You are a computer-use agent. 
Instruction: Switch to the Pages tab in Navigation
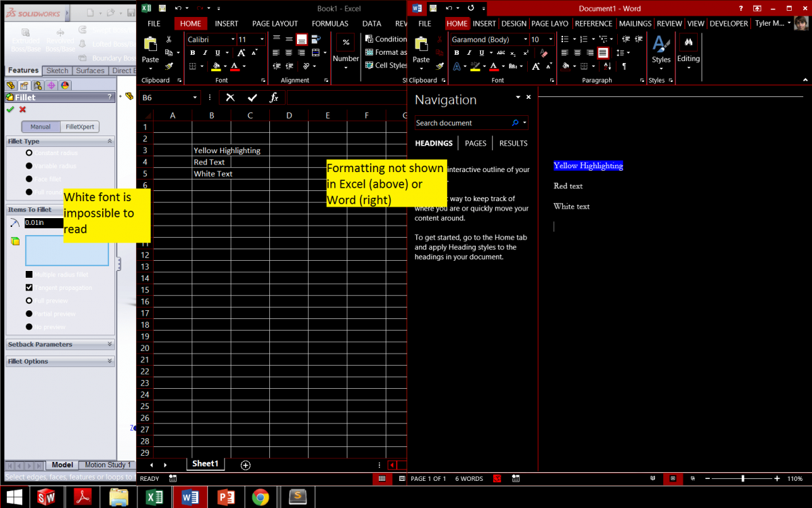[476, 144]
